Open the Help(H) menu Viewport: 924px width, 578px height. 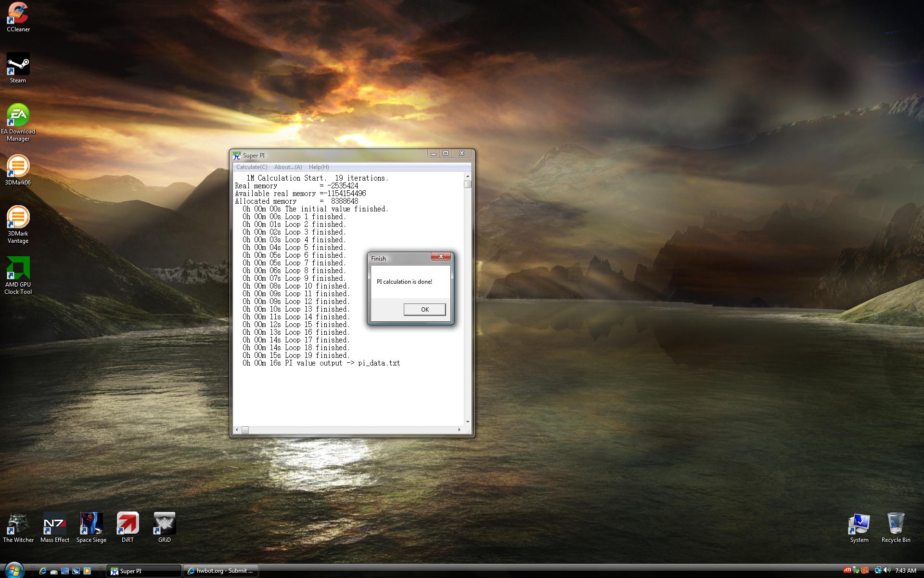[319, 167]
